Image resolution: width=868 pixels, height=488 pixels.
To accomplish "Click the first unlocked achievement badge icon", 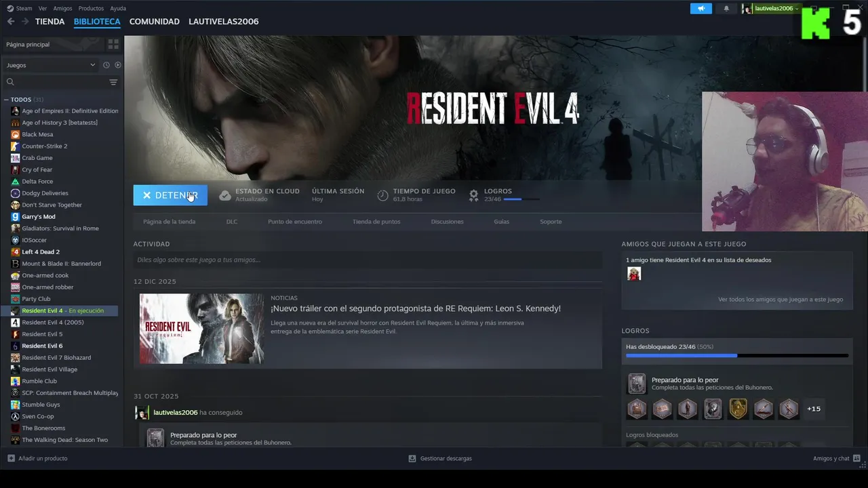I will pyautogui.click(x=637, y=409).
